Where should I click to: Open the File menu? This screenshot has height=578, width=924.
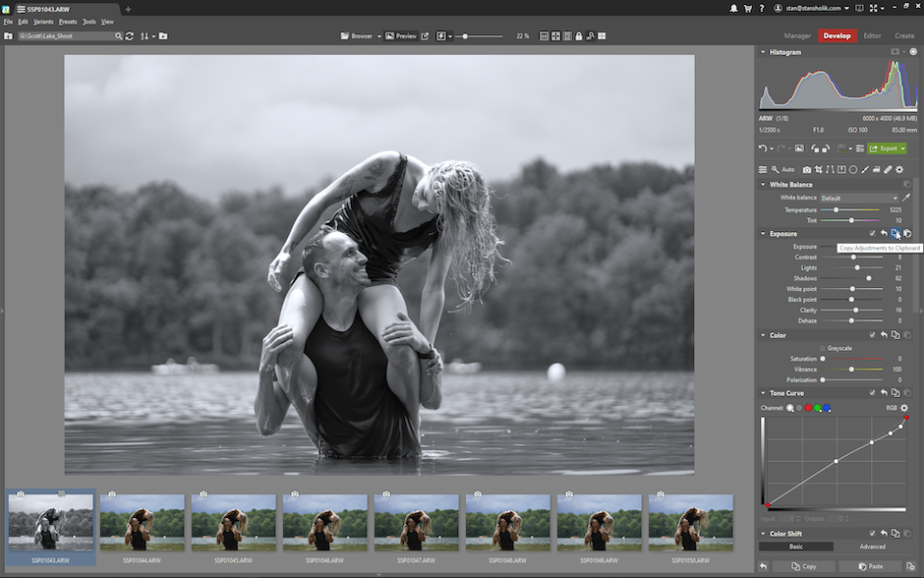8,22
